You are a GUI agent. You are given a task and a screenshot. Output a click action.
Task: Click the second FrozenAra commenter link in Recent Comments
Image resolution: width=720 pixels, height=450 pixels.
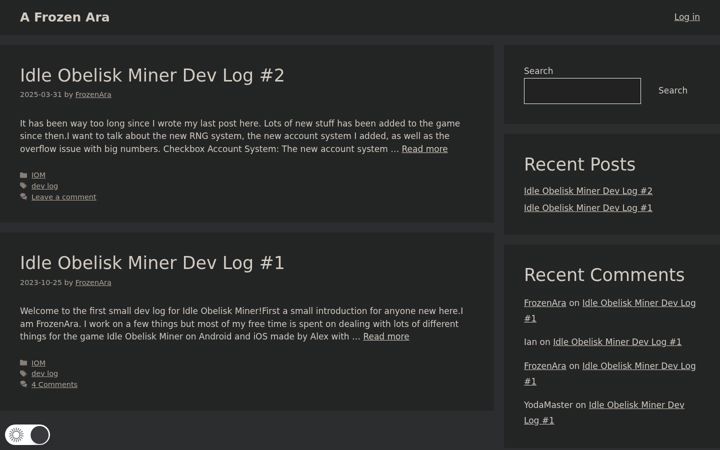[x=545, y=366]
